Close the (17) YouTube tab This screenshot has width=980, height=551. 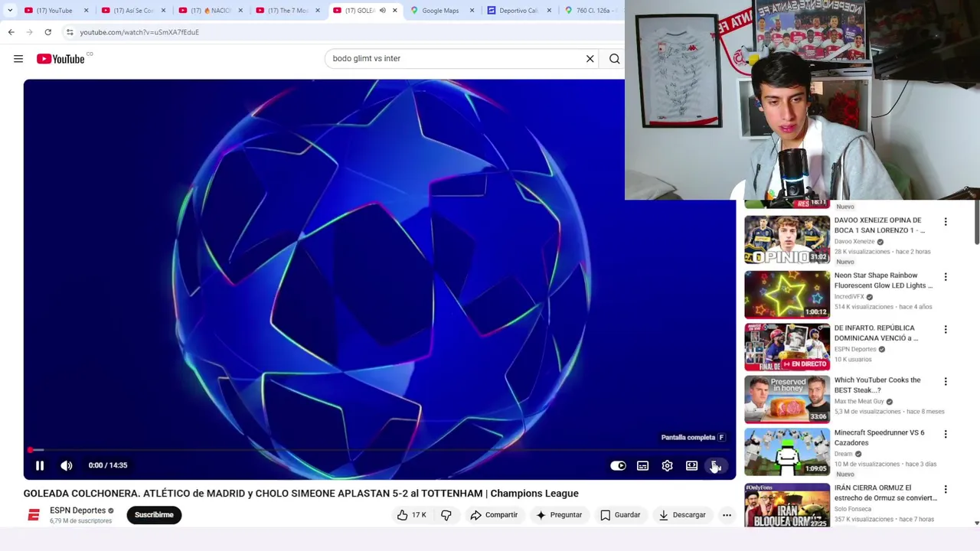point(86,11)
